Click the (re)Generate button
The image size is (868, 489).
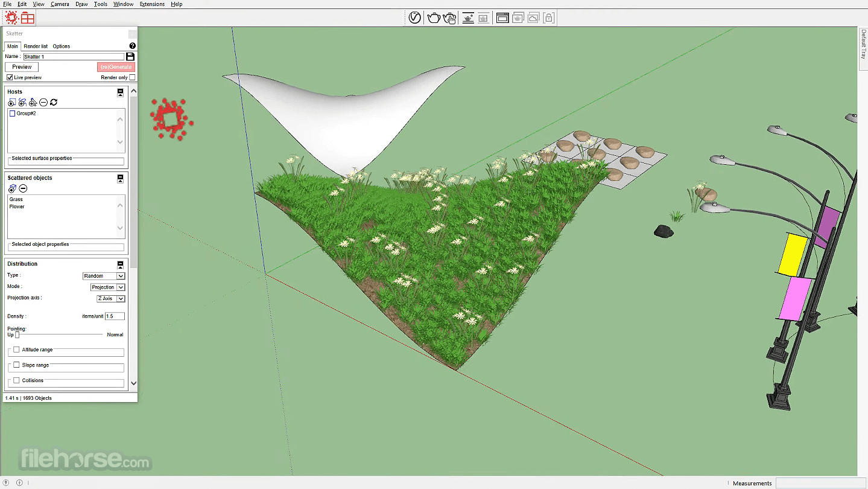click(116, 67)
